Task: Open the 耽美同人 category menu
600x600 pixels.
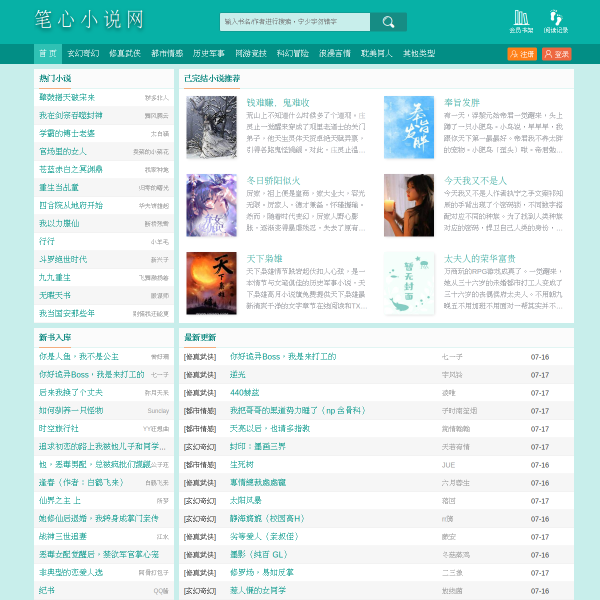Action: [x=377, y=54]
